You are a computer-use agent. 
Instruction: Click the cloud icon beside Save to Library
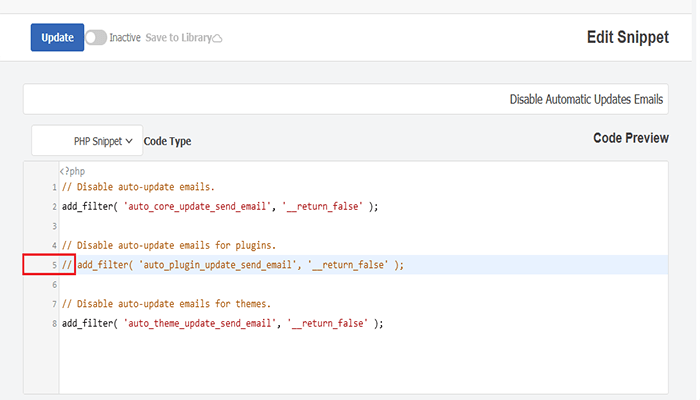(218, 39)
